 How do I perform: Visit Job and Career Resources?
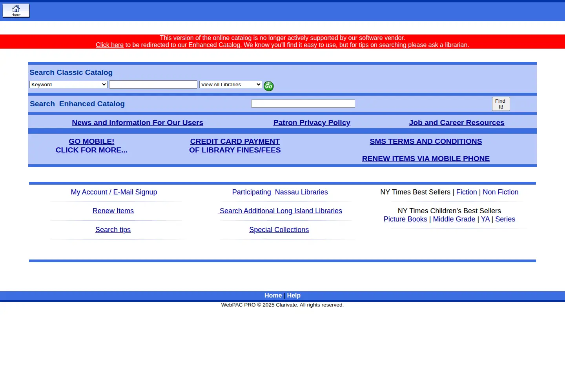pyautogui.click(x=457, y=123)
